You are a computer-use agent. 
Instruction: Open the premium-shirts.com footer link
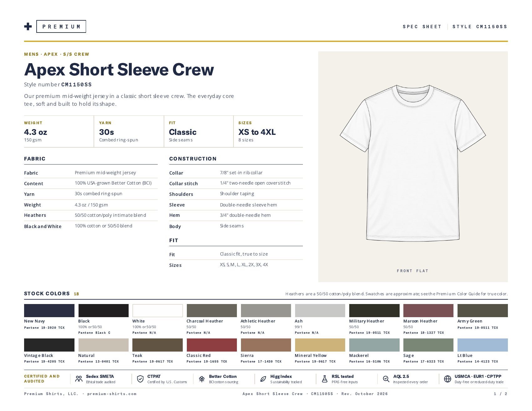112,394
